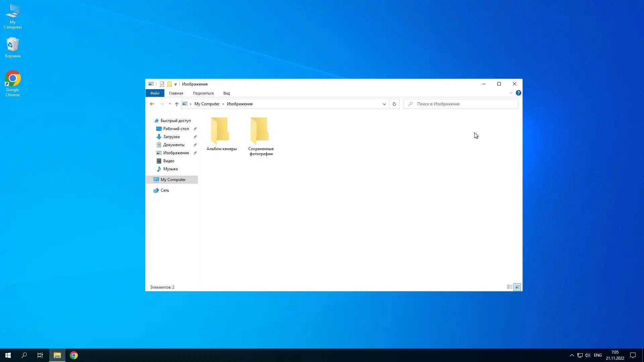Image resolution: width=644 pixels, height=362 pixels.
Task: Click the Back navigation arrow
Action: [152, 104]
